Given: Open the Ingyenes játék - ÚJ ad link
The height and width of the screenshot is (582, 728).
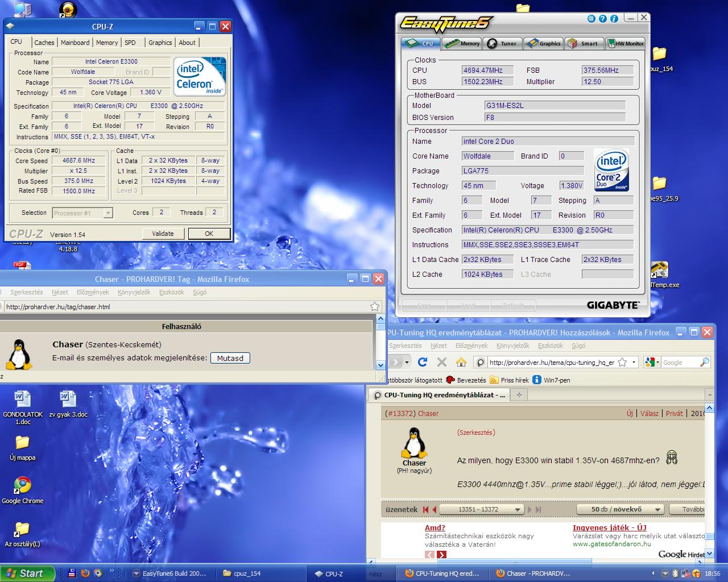Looking at the screenshot, I should click(610, 527).
